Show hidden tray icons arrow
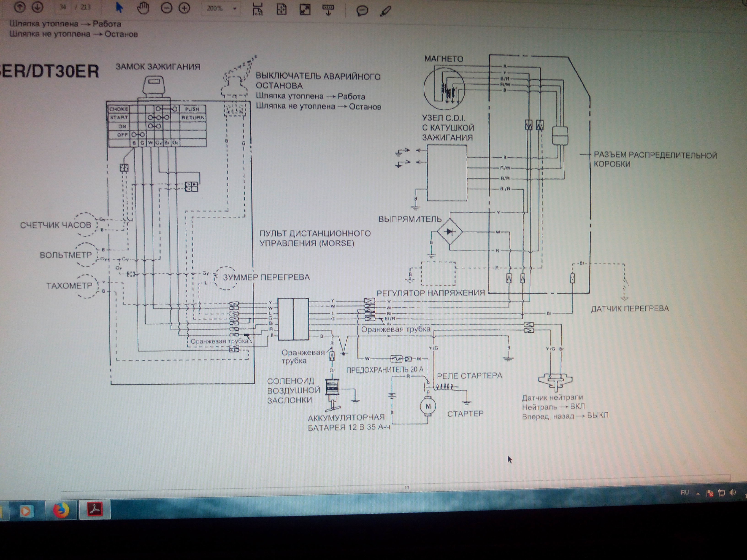 coord(698,493)
